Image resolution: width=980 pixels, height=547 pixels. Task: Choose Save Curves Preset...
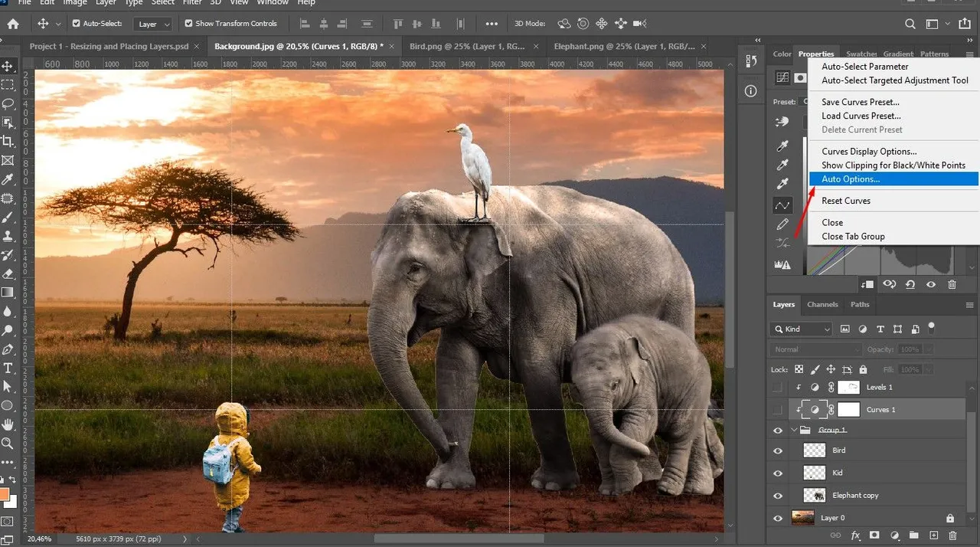tap(861, 102)
